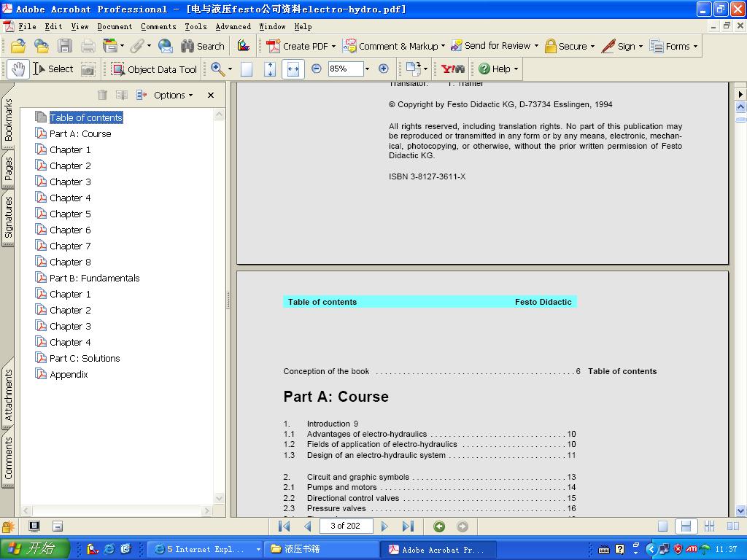
Task: Open the Advanced menu
Action: click(233, 27)
